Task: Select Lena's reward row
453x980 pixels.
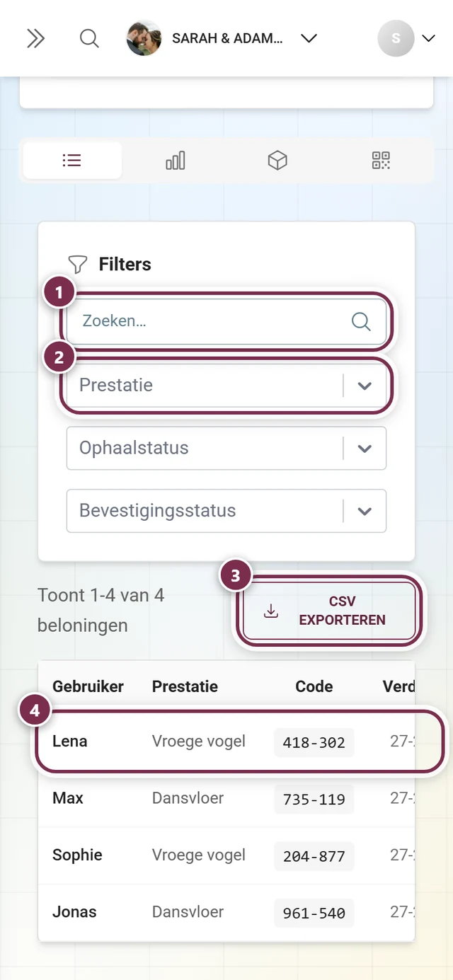Action: [x=226, y=742]
